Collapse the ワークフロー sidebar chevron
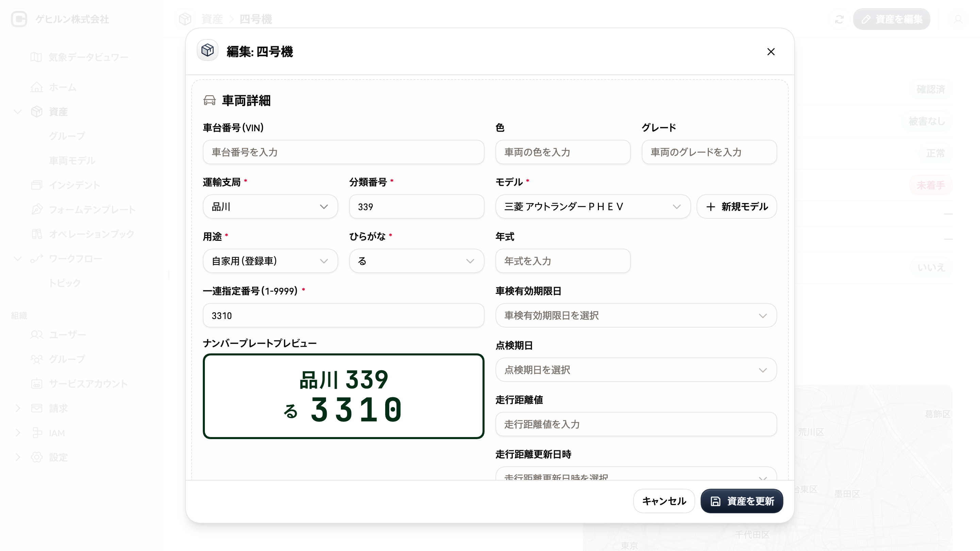Viewport: 980px width, 551px height. [x=17, y=258]
